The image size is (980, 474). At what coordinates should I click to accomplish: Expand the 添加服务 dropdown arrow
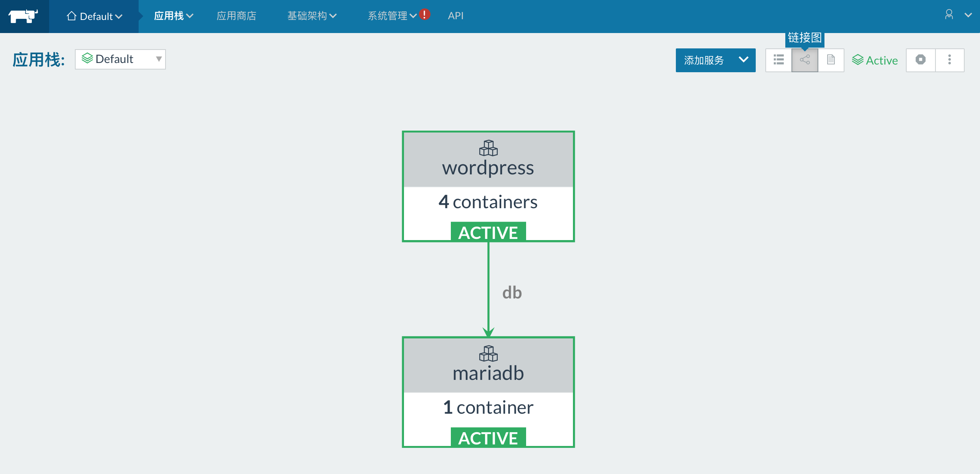743,60
